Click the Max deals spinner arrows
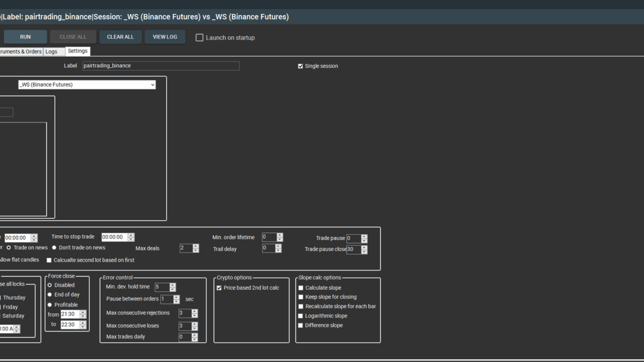 (x=195, y=248)
